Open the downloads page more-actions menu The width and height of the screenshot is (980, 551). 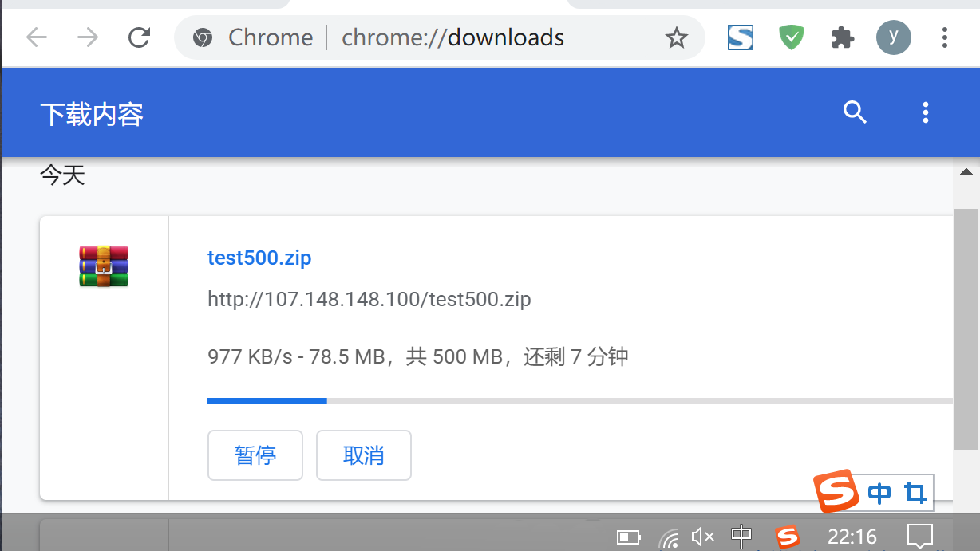coord(926,112)
